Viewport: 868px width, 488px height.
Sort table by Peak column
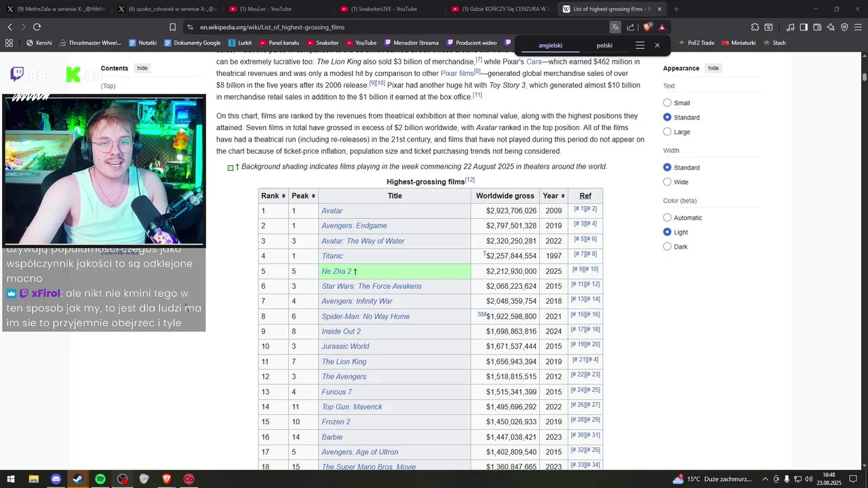pos(303,196)
